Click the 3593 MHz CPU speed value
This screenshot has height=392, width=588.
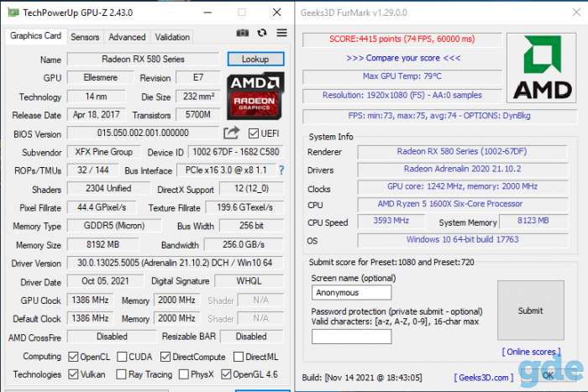click(x=391, y=221)
